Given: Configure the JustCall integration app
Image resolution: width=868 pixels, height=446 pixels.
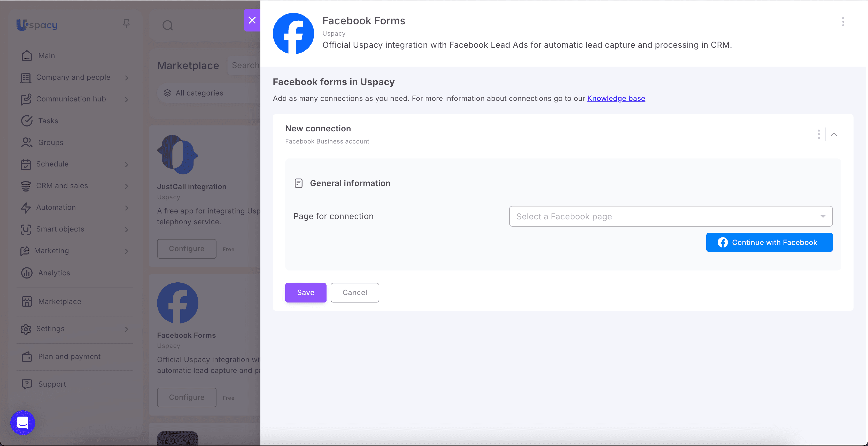Looking at the screenshot, I should [187, 249].
